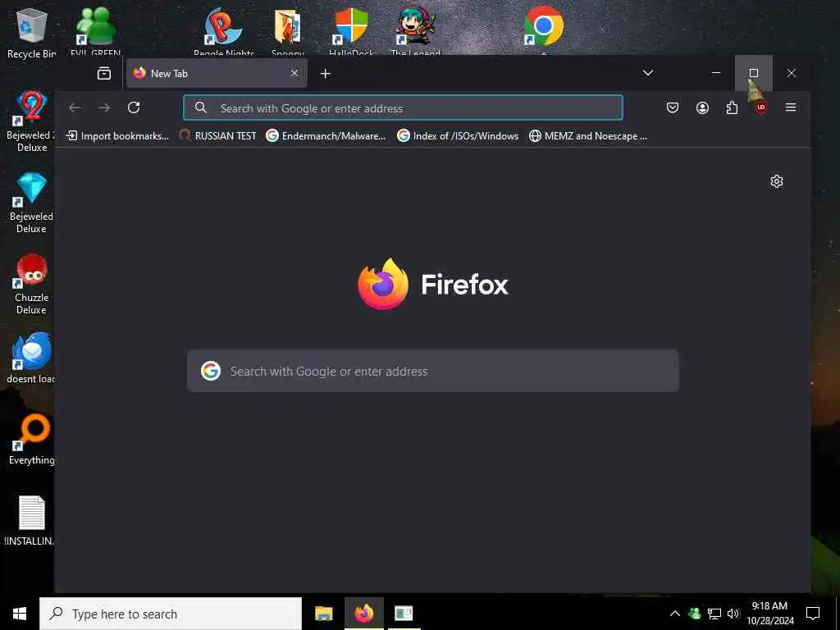Image resolution: width=840 pixels, height=630 pixels.
Task: Open the clock showing 9:18 AM
Action: (769, 614)
